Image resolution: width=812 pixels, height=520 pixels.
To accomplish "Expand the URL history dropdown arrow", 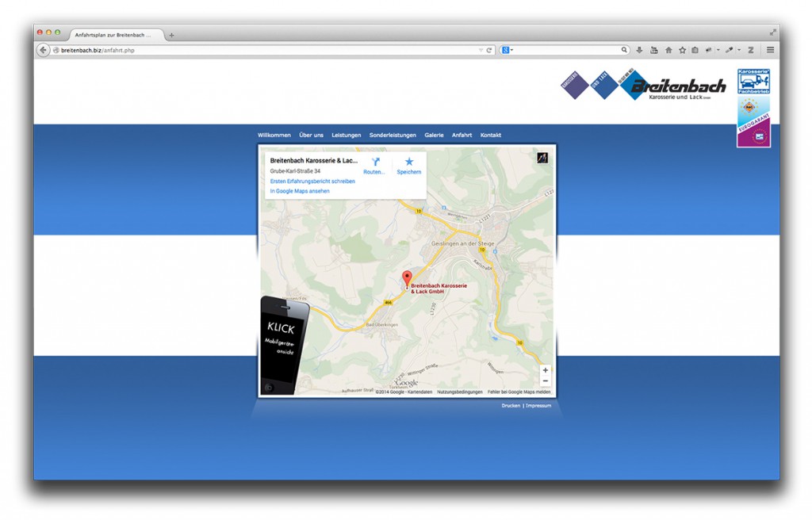I will coord(481,50).
